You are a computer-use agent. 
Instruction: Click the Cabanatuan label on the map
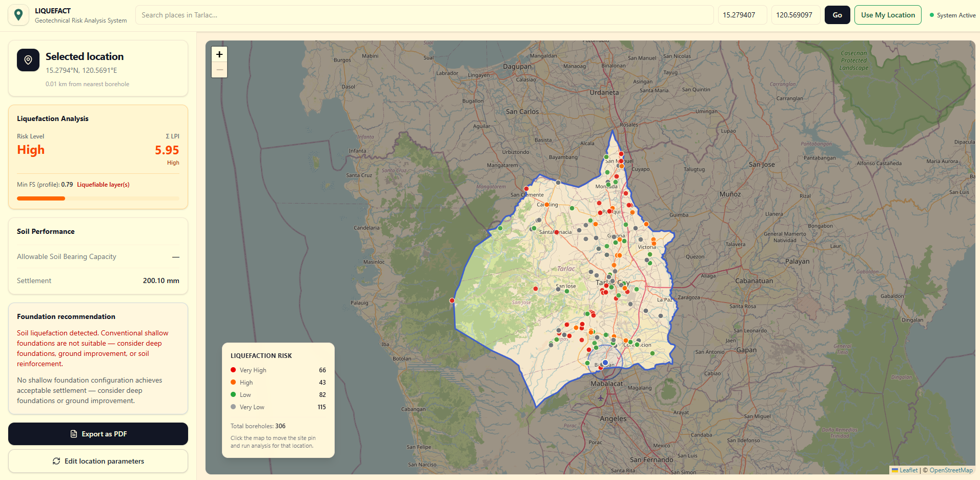(x=754, y=281)
